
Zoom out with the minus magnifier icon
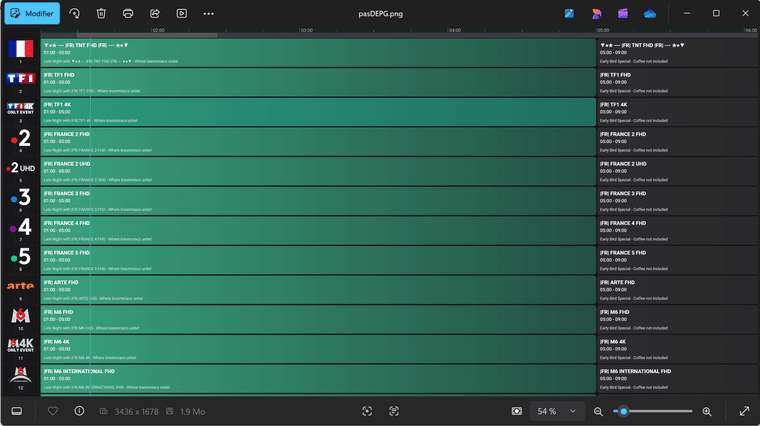point(598,411)
